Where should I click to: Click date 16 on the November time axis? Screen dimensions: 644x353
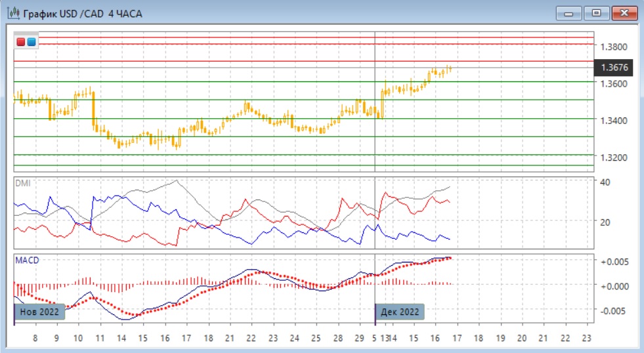[x=165, y=338]
